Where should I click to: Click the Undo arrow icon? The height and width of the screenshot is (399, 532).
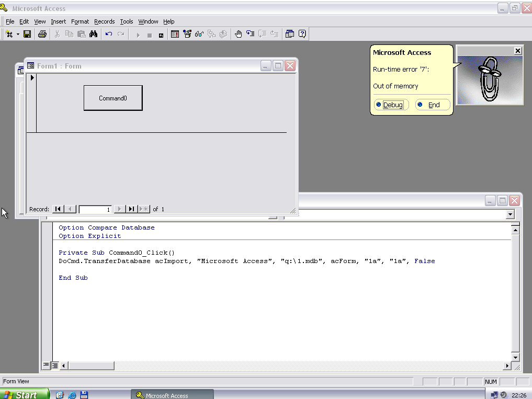[109, 34]
